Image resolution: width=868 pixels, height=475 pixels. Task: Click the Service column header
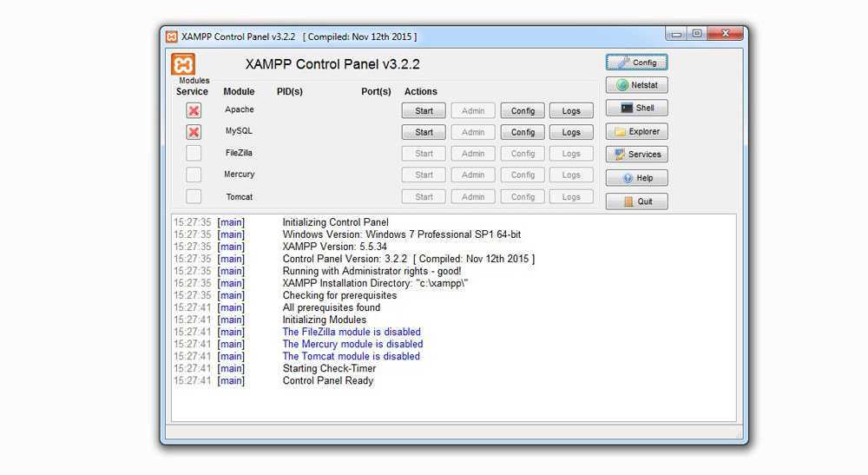click(192, 91)
